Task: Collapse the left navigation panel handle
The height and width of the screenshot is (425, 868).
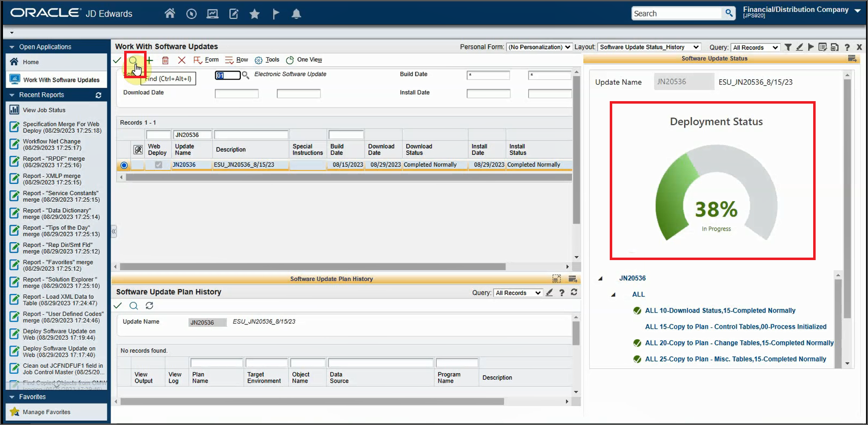Action: [x=114, y=231]
